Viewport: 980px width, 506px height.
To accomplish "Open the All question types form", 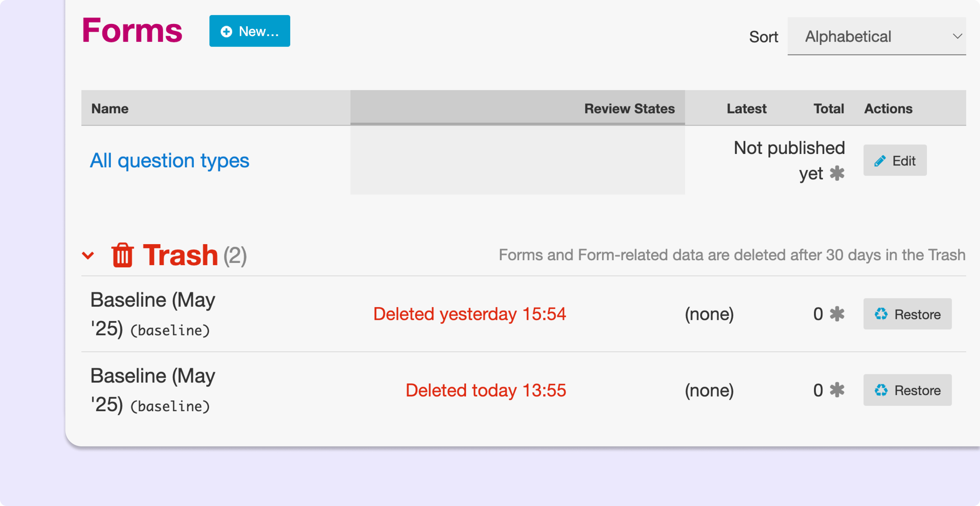I will [170, 160].
